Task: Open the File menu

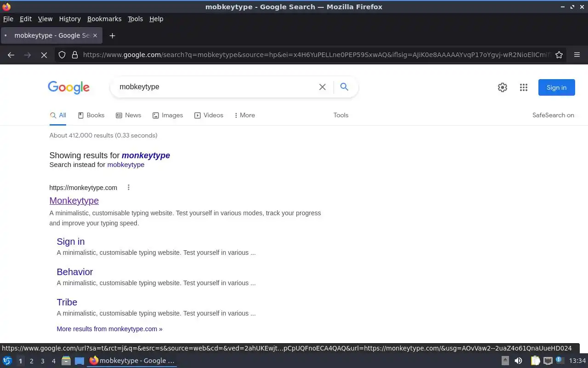Action: [x=8, y=19]
